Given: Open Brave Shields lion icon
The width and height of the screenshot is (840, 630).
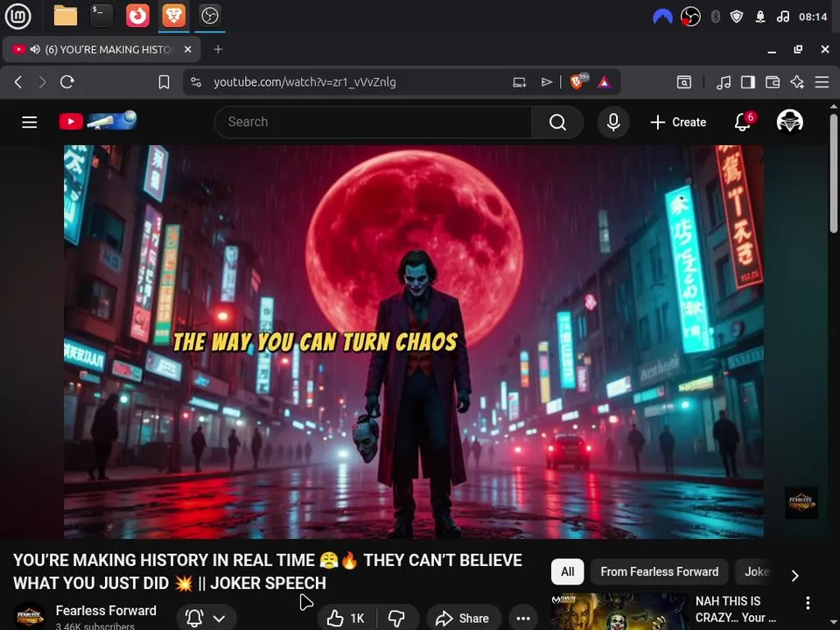Looking at the screenshot, I should click(x=578, y=81).
